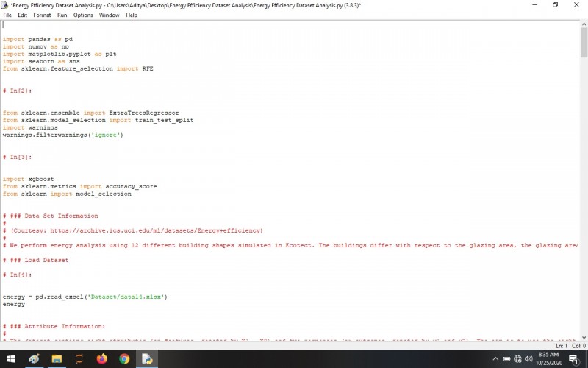Click the 'import matplotlib.pyplot as plt' line
This screenshot has height=368, width=588.
pyautogui.click(x=60, y=54)
